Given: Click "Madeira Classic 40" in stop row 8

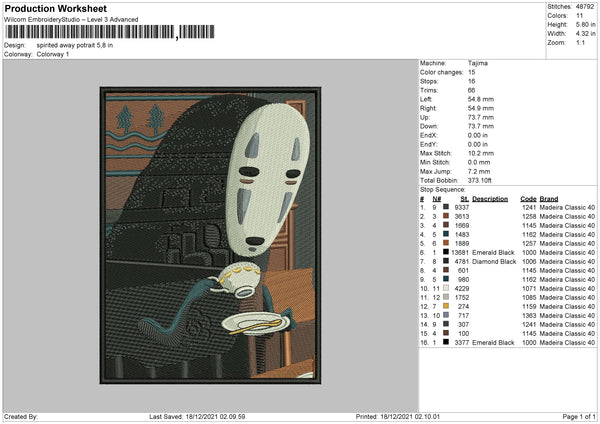Looking at the screenshot, I should tap(567, 271).
